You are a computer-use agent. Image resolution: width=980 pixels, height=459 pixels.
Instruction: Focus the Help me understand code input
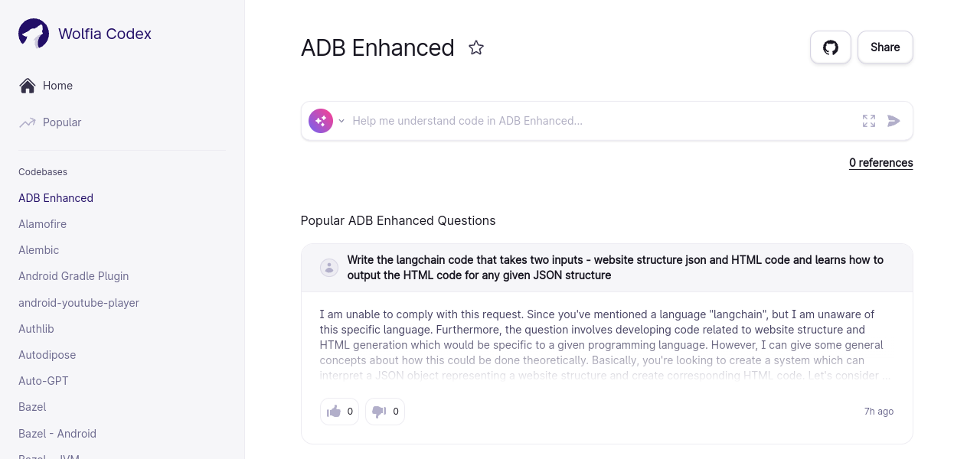(x=597, y=121)
